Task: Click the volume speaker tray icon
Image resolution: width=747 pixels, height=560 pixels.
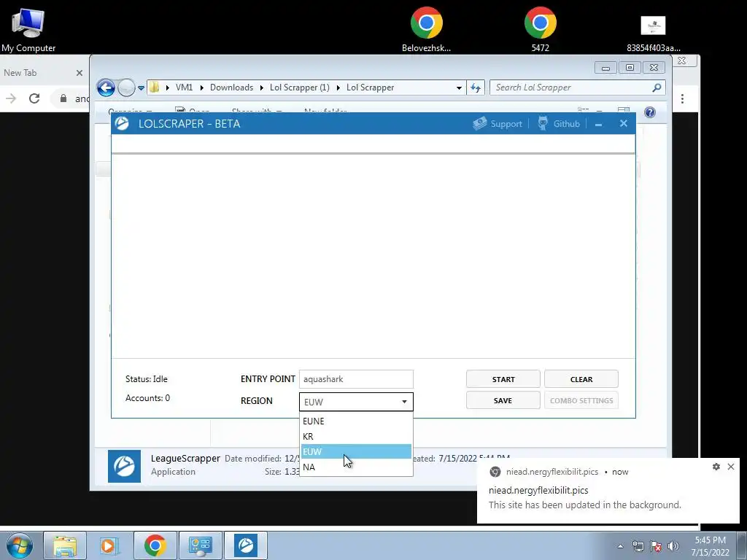Action: (x=673, y=546)
